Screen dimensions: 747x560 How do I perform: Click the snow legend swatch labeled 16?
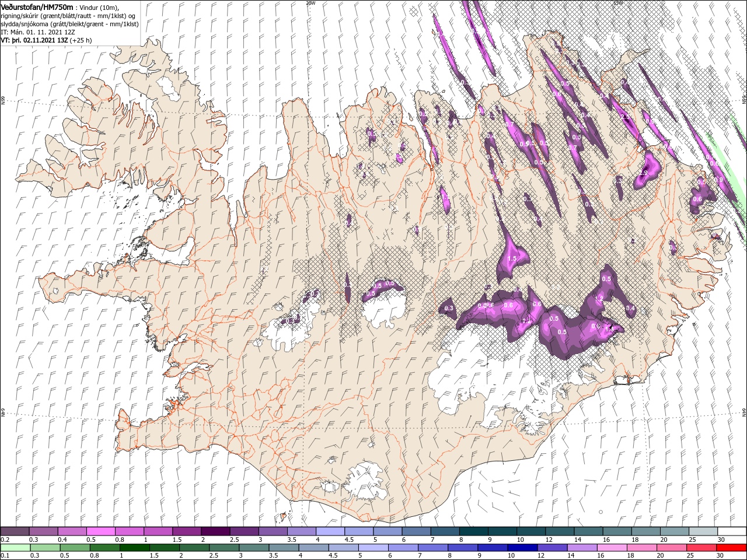617,531
